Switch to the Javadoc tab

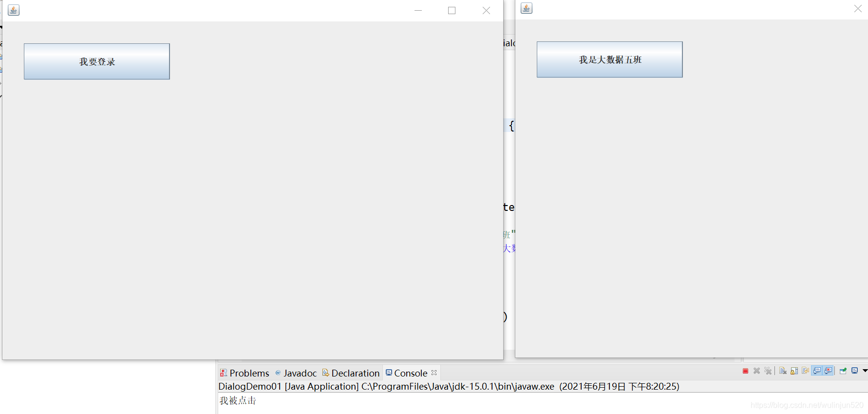click(x=296, y=373)
